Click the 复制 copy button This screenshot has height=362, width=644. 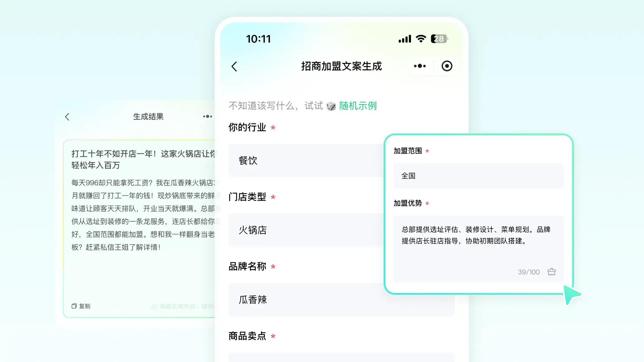tap(81, 306)
